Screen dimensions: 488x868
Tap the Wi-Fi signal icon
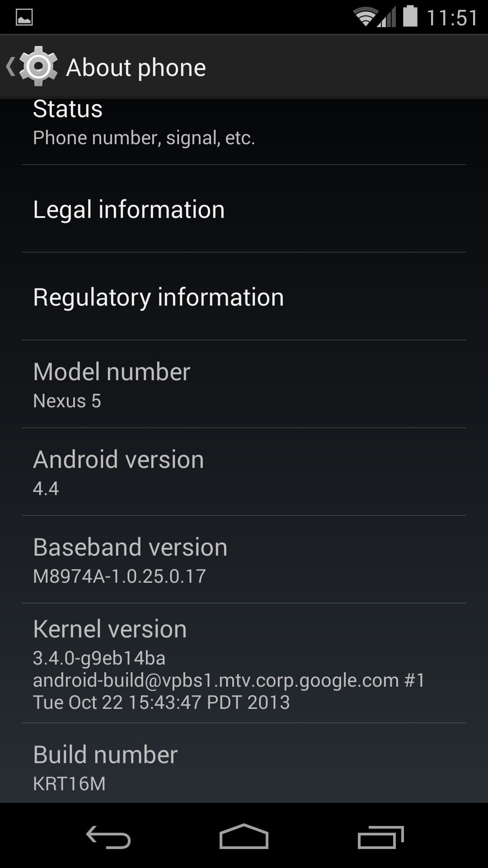pos(366,17)
